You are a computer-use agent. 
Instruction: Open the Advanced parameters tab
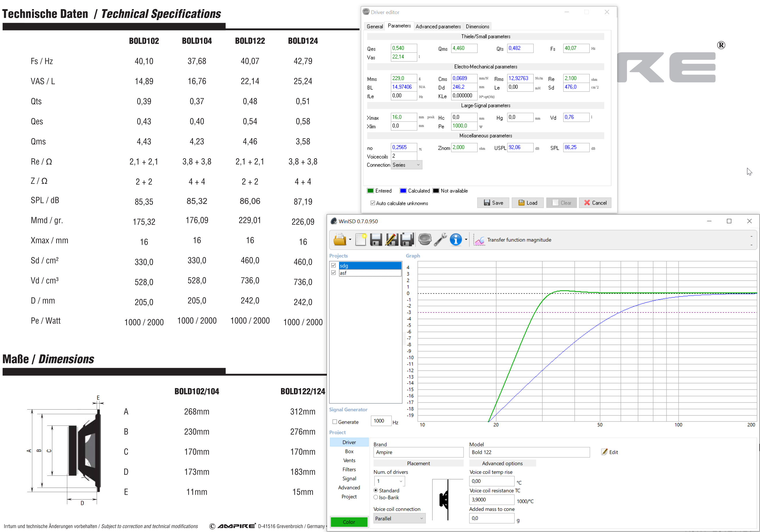(x=438, y=26)
